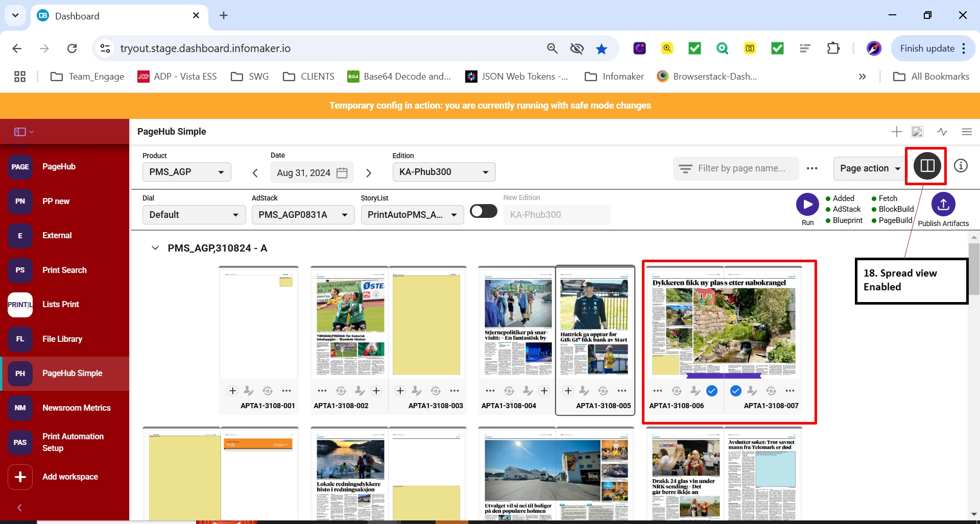Uncheck the blue checkmark on page APTA1-3108-006
Viewport: 980px width, 524px height.
coord(712,391)
